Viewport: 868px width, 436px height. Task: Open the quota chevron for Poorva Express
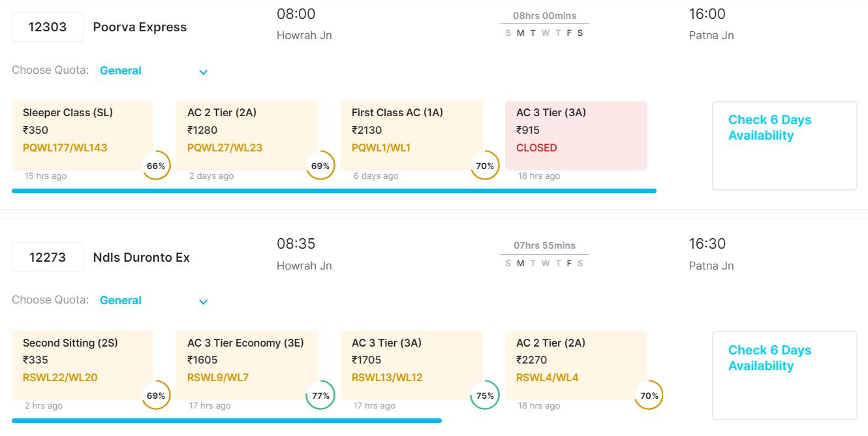[203, 72]
